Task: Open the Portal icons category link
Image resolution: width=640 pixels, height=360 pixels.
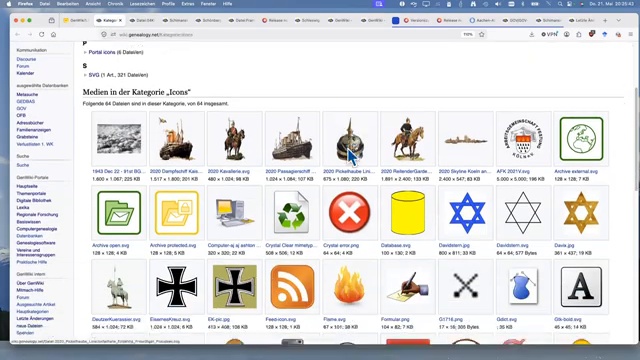Action: 102,52
